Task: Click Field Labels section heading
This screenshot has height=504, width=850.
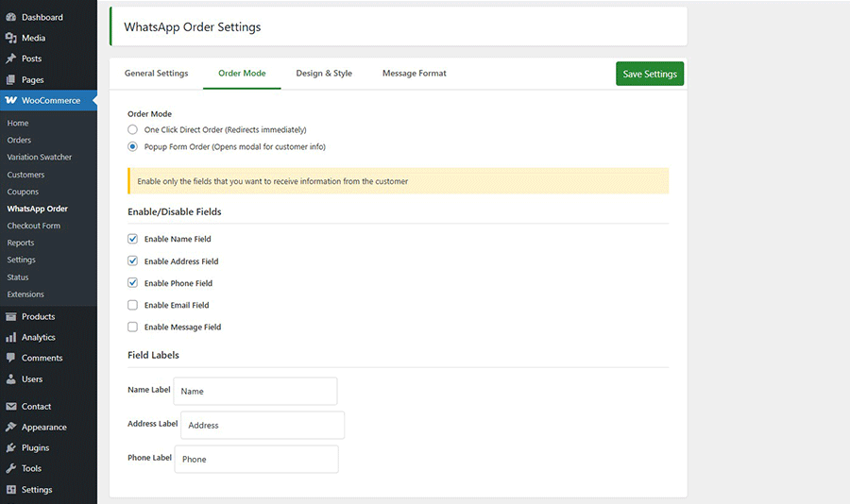Action: pos(153,355)
